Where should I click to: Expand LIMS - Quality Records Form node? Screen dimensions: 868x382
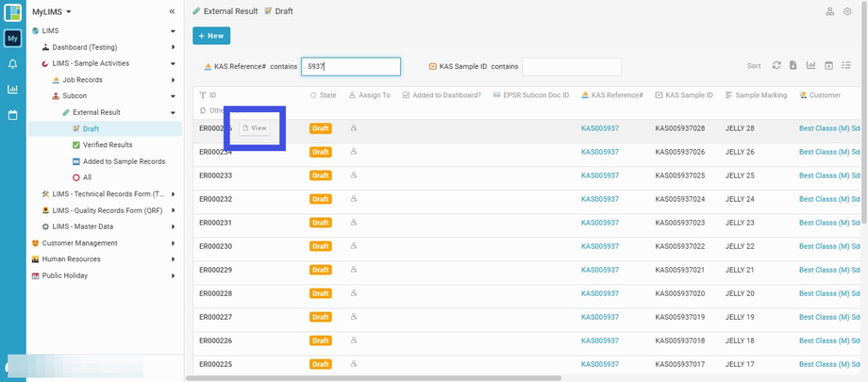point(173,210)
